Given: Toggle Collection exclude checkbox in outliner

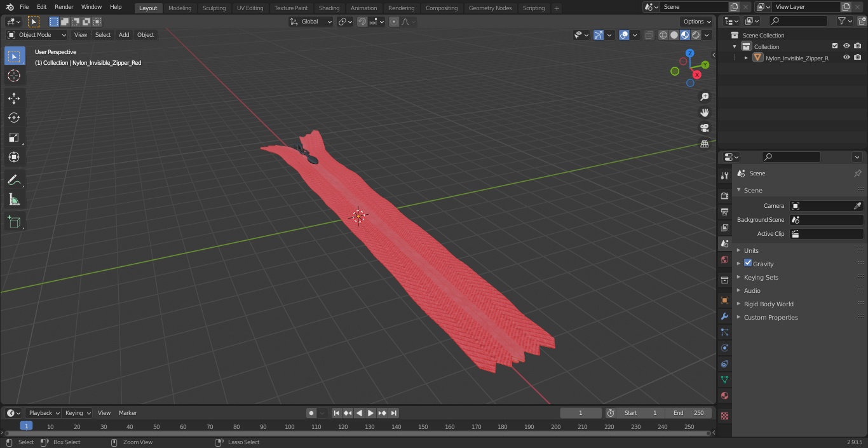Looking at the screenshot, I should (x=835, y=46).
